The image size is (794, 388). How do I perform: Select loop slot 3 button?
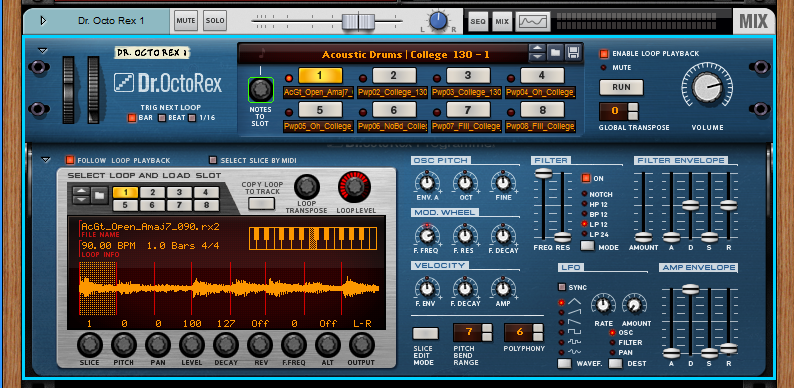468,75
